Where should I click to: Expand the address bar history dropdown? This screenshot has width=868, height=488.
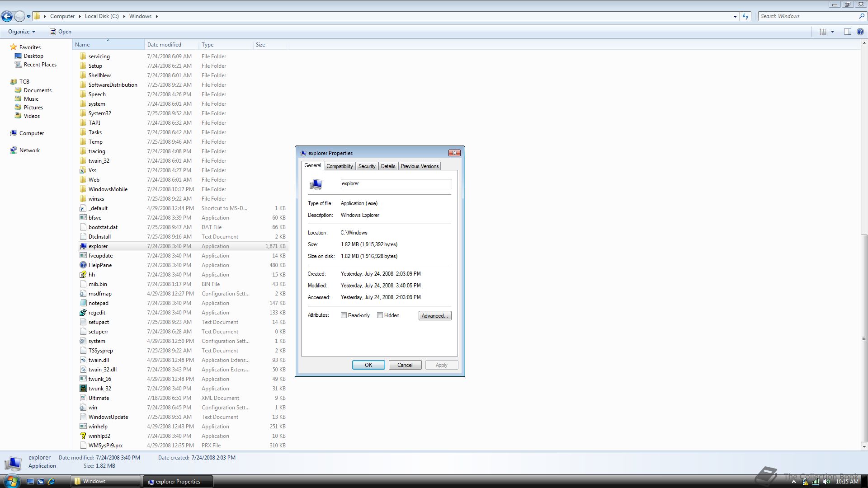pos(735,16)
